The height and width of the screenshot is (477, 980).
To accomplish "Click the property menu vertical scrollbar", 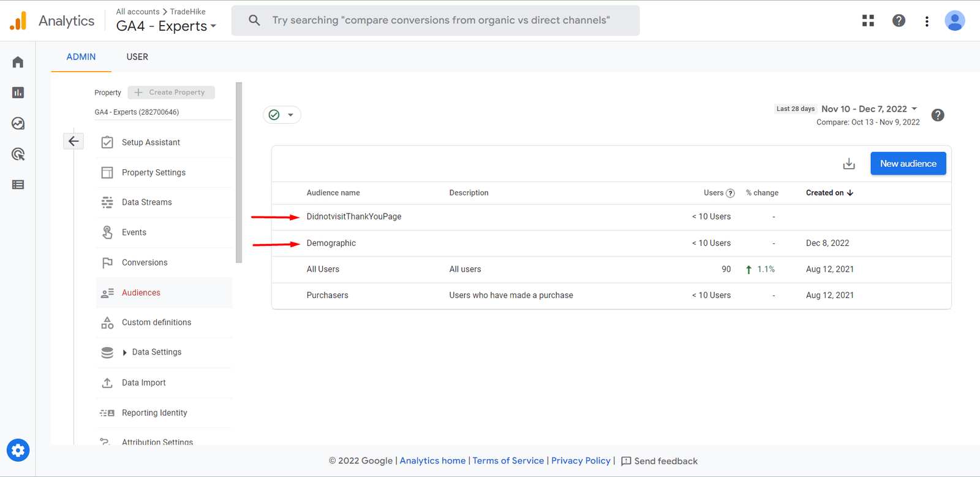I will click(239, 173).
